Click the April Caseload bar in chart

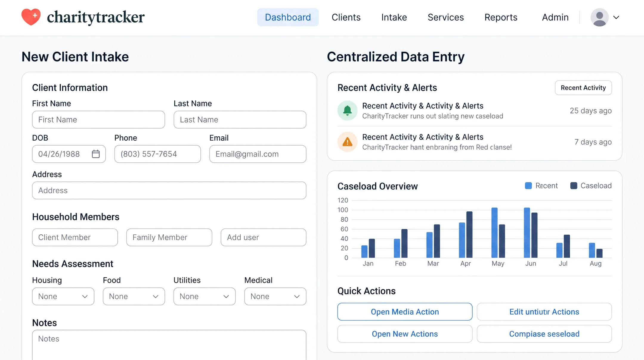[x=469, y=235]
